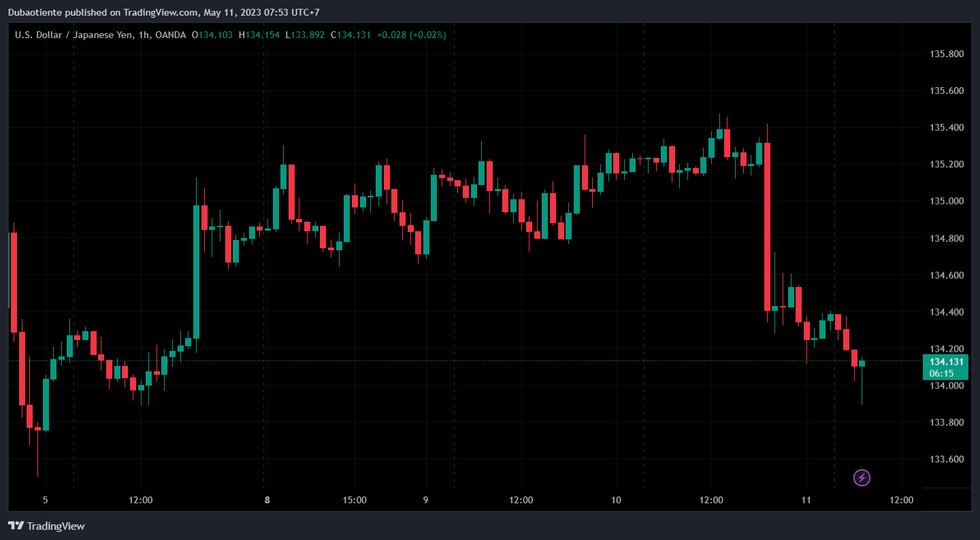Image resolution: width=980 pixels, height=540 pixels.
Task: Select date marker 11 on time axis
Action: pos(806,500)
